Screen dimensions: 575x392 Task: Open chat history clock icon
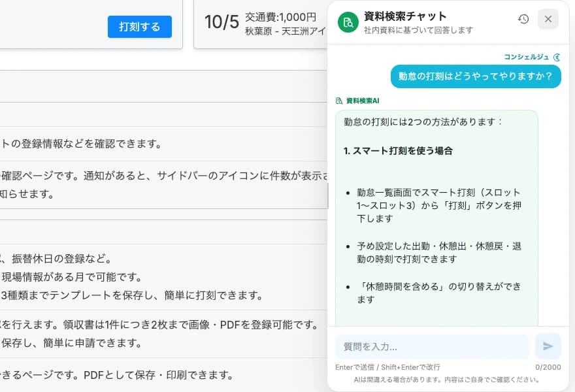[523, 19]
